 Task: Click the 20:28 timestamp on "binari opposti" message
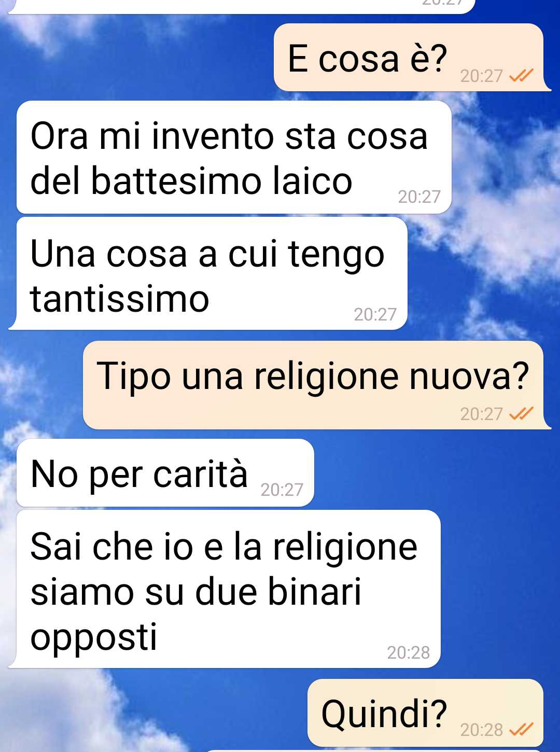pos(408,652)
